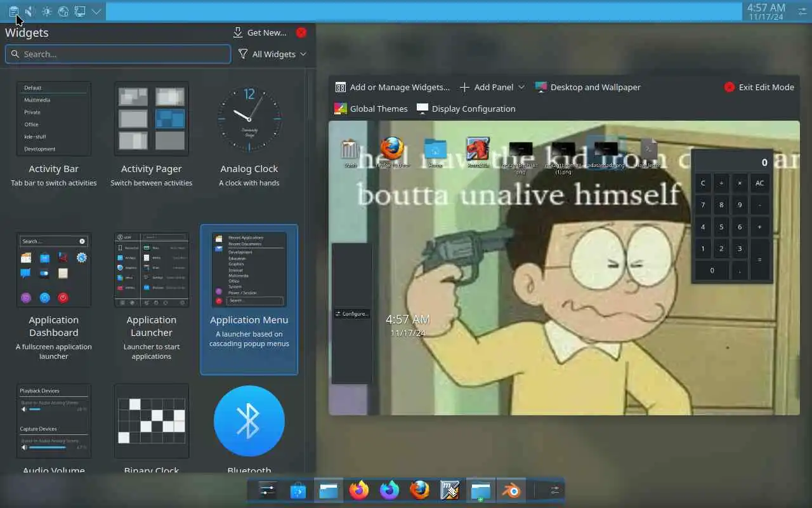Launch orange Firefox from the dock
Viewport: 812px width, 508px height.
(358, 490)
